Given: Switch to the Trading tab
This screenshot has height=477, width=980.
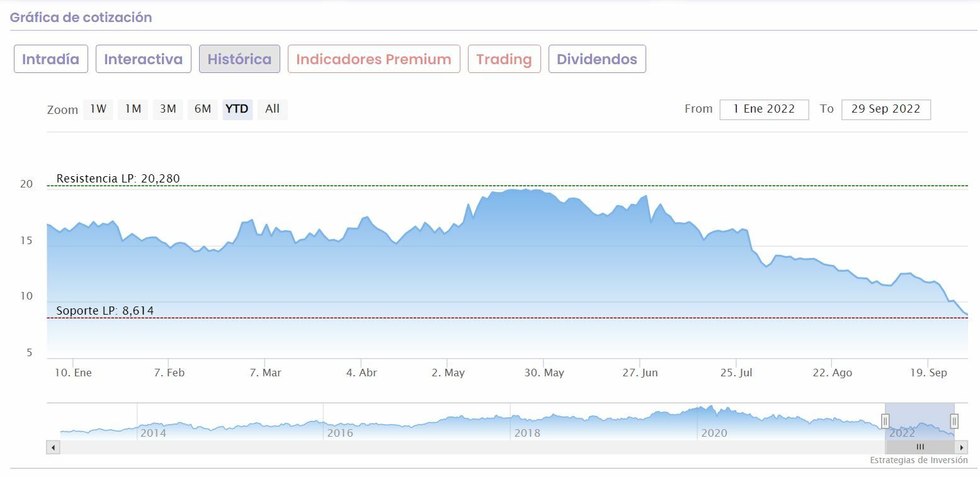Looking at the screenshot, I should click(x=504, y=59).
